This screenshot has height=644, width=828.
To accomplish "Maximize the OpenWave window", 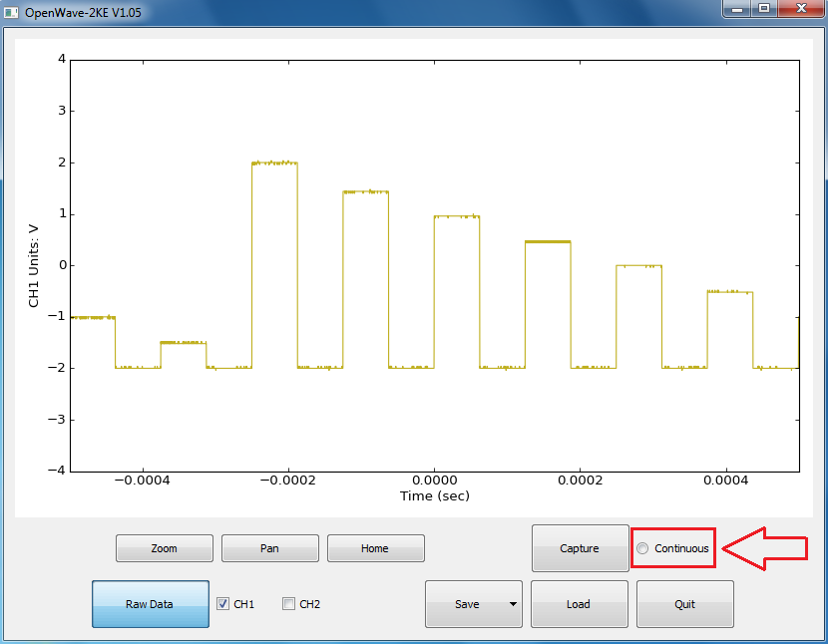I will pyautogui.click(x=764, y=9).
